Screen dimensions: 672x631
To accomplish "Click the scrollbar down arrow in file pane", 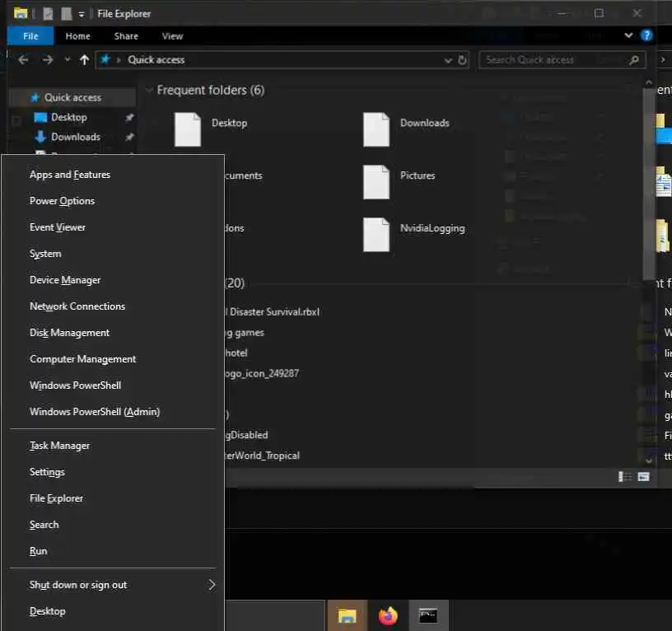I will click(x=649, y=460).
